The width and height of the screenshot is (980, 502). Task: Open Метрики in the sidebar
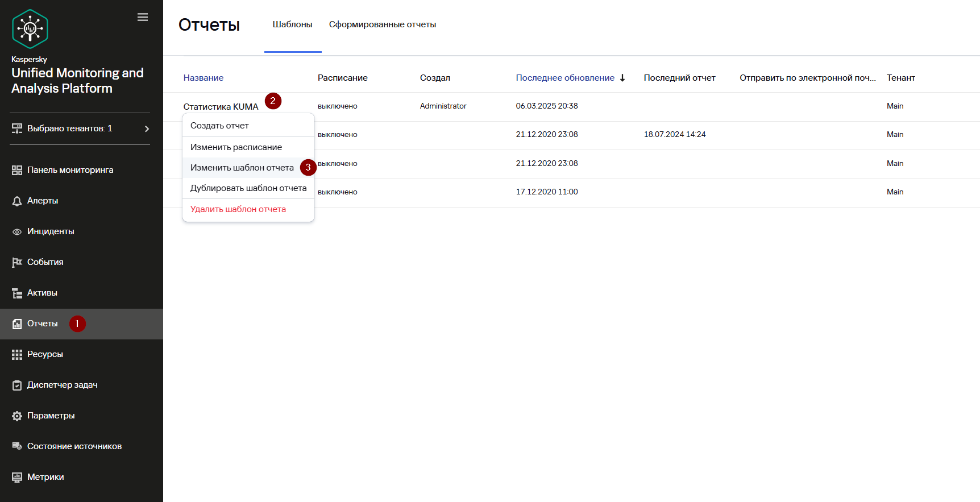click(45, 477)
